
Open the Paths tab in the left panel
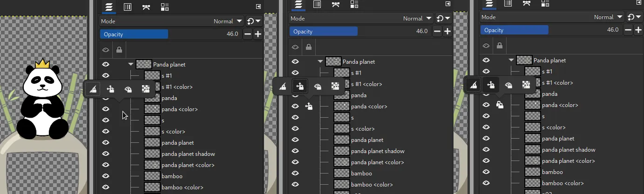click(146, 7)
